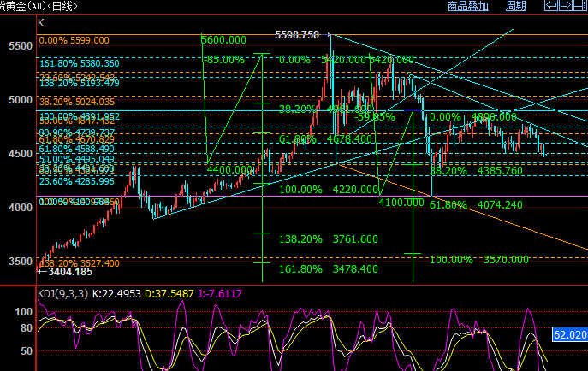The image size is (588, 371).
Task: Select the 80.90% 4739.737 Fibonacci label
Action: (x=77, y=132)
